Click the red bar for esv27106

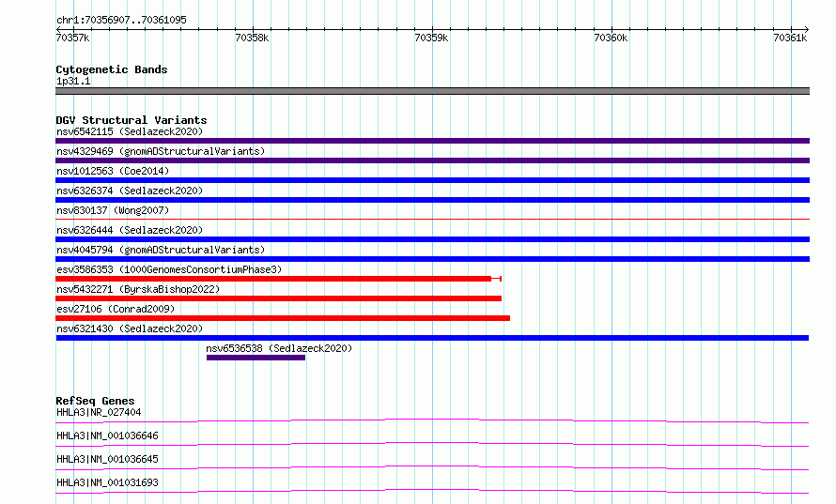click(283, 318)
